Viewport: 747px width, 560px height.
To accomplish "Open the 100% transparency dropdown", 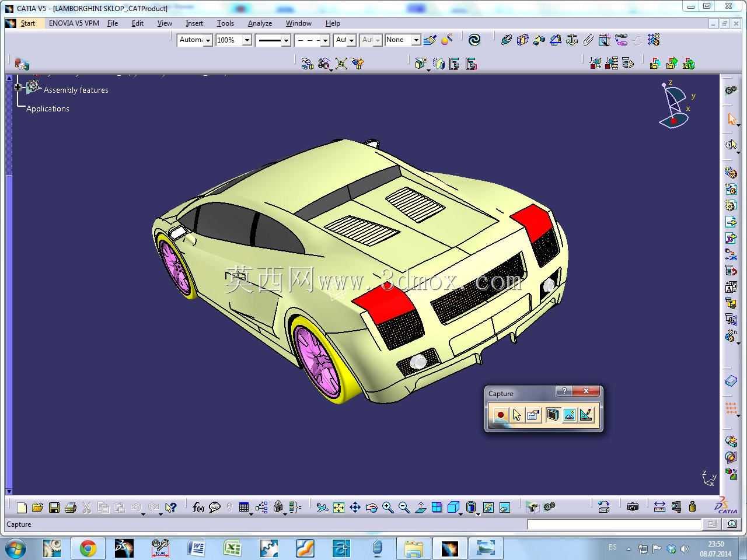I will 233,40.
